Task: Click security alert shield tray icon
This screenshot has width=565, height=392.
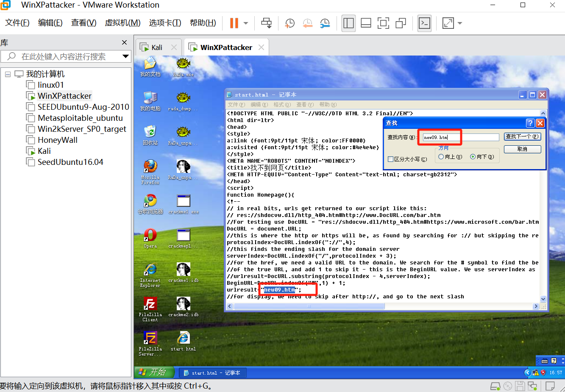Action: coord(543,373)
